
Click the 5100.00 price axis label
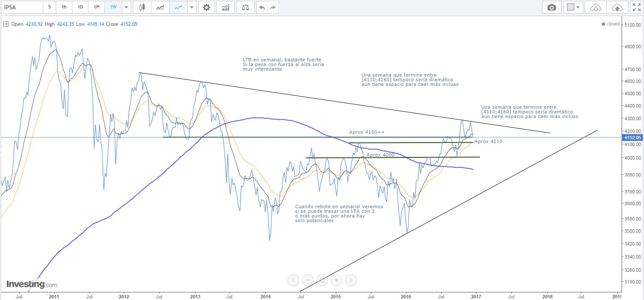click(633, 25)
